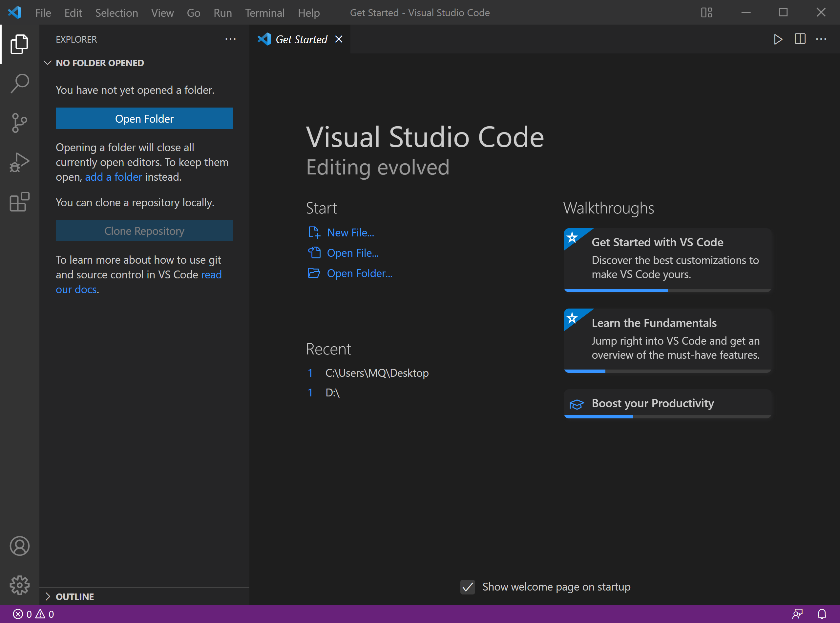Click progress bar under Get Started with VS Code
Image resolution: width=840 pixels, height=623 pixels.
click(x=667, y=291)
